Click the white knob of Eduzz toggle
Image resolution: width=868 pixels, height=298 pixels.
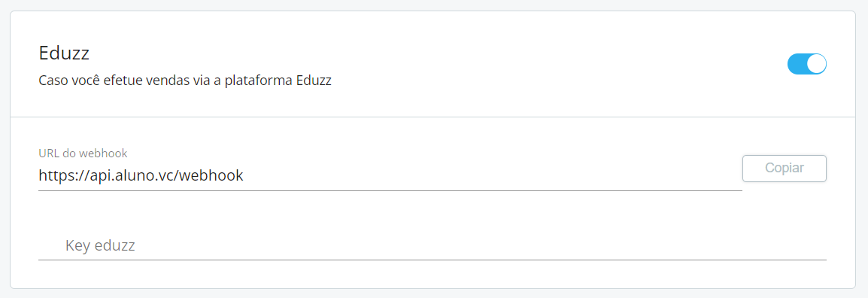(x=816, y=64)
